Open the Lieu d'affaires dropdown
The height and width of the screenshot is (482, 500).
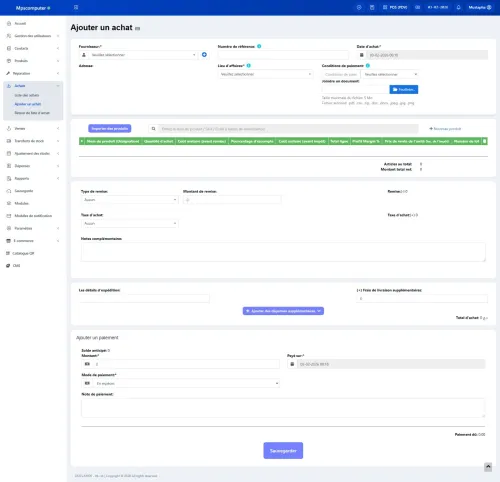point(266,74)
